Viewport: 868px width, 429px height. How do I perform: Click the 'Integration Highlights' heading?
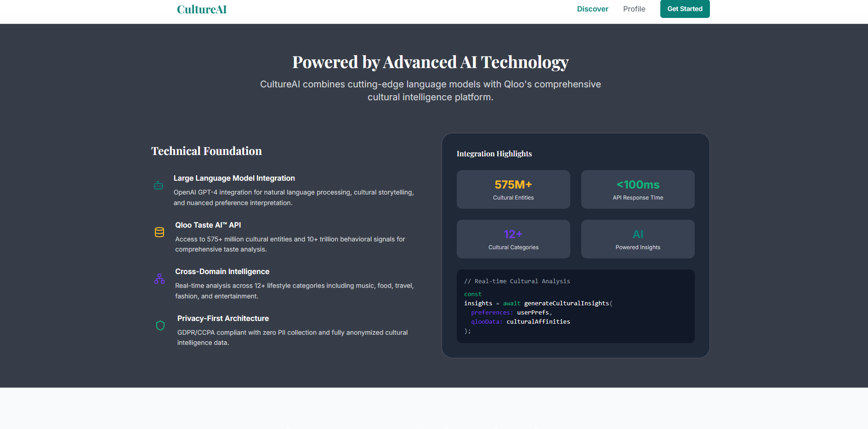tap(494, 154)
